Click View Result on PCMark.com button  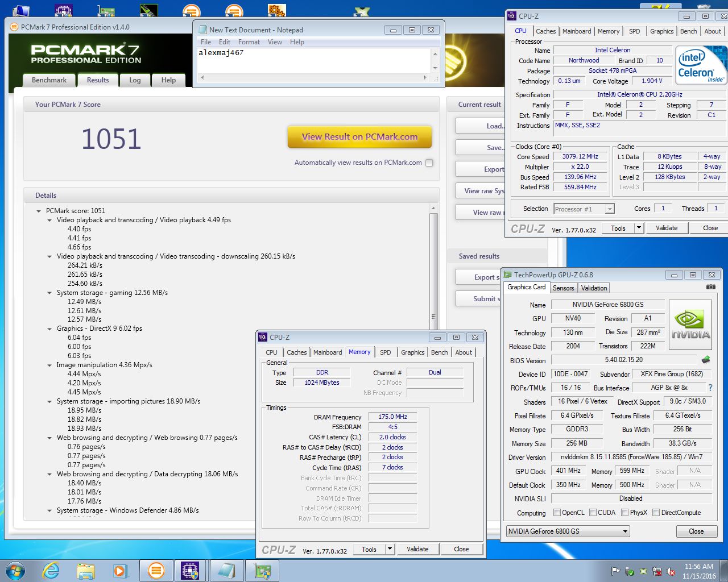359,137
